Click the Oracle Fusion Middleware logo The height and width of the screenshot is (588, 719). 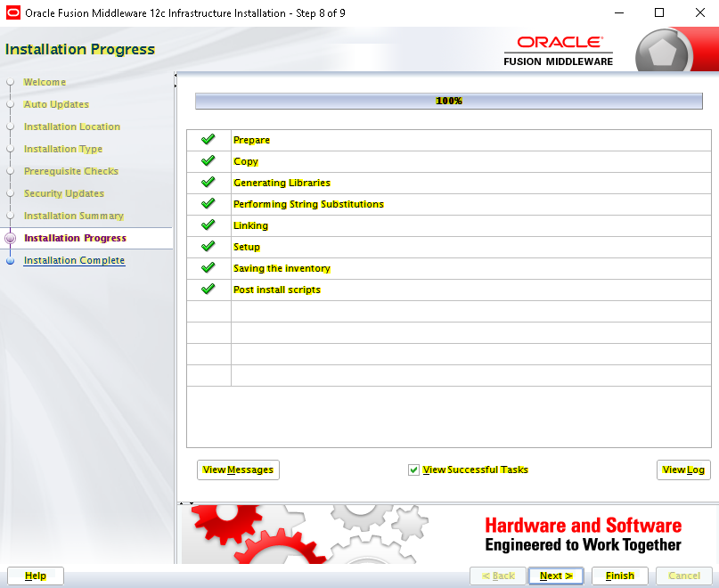coord(558,52)
